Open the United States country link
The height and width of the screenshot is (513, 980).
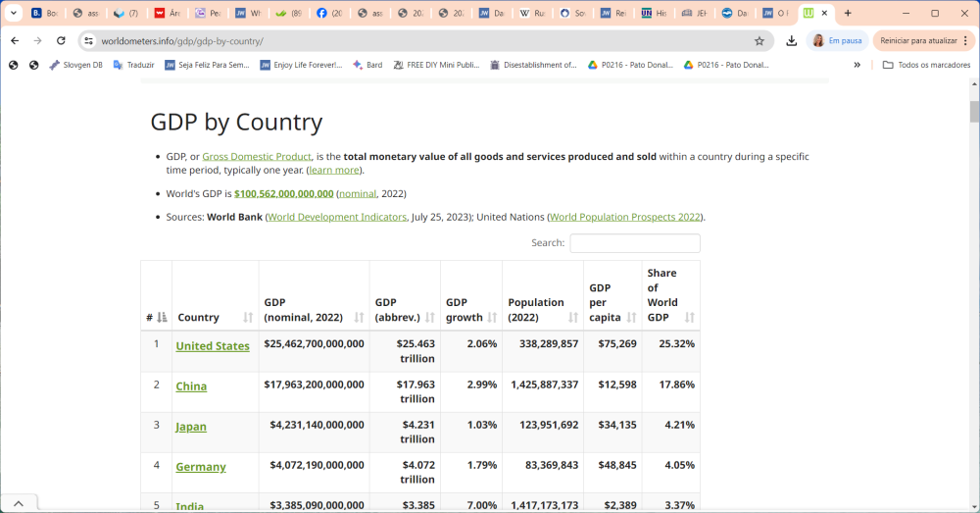coord(213,346)
